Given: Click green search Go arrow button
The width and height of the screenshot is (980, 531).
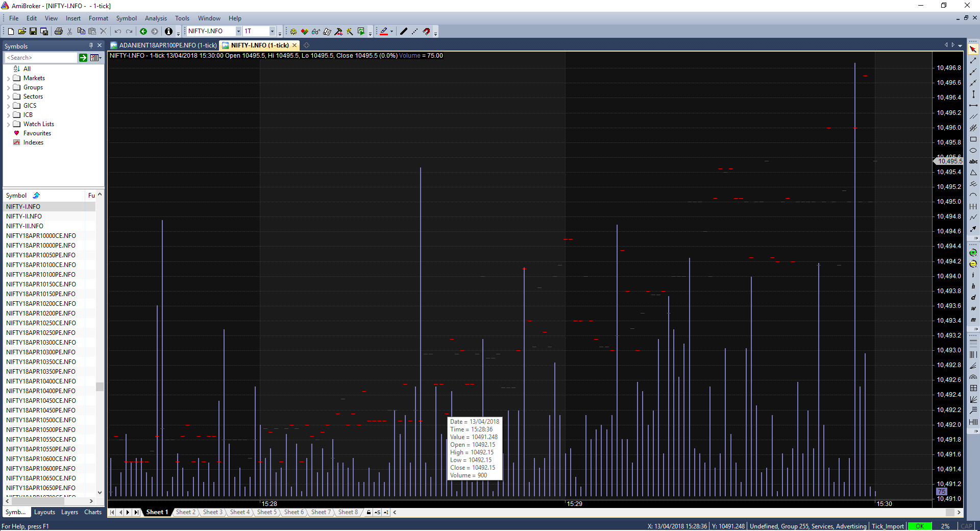Looking at the screenshot, I should pyautogui.click(x=83, y=58).
